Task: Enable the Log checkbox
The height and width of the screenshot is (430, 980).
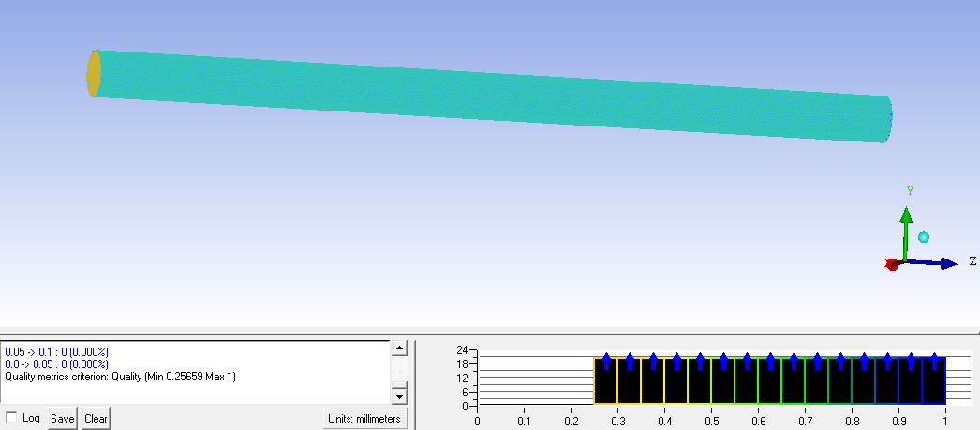Action: pyautogui.click(x=11, y=418)
